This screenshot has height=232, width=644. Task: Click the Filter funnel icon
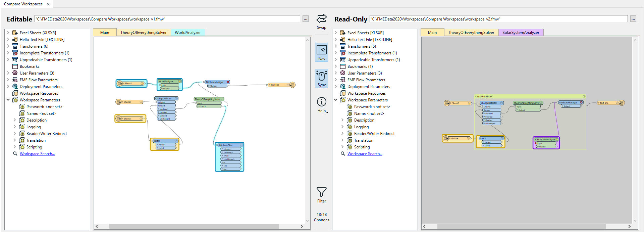tap(321, 192)
